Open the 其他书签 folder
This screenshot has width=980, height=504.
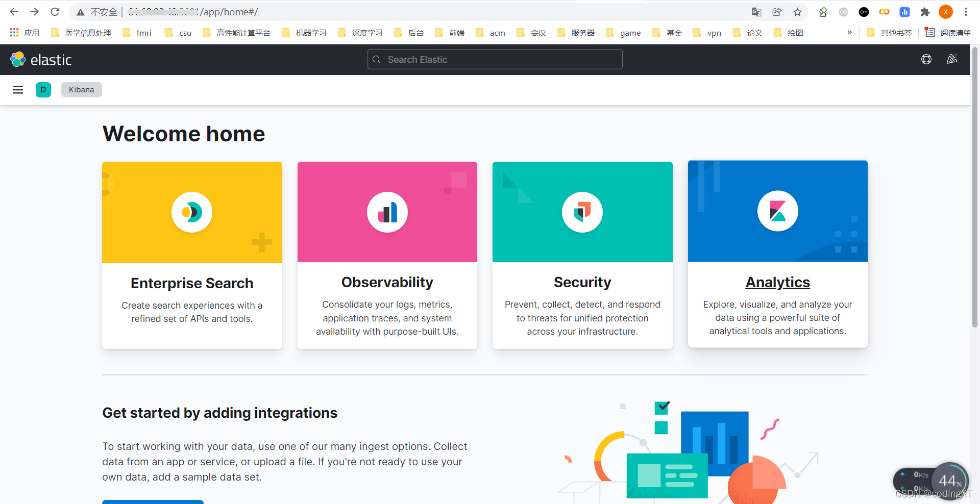pyautogui.click(x=890, y=33)
